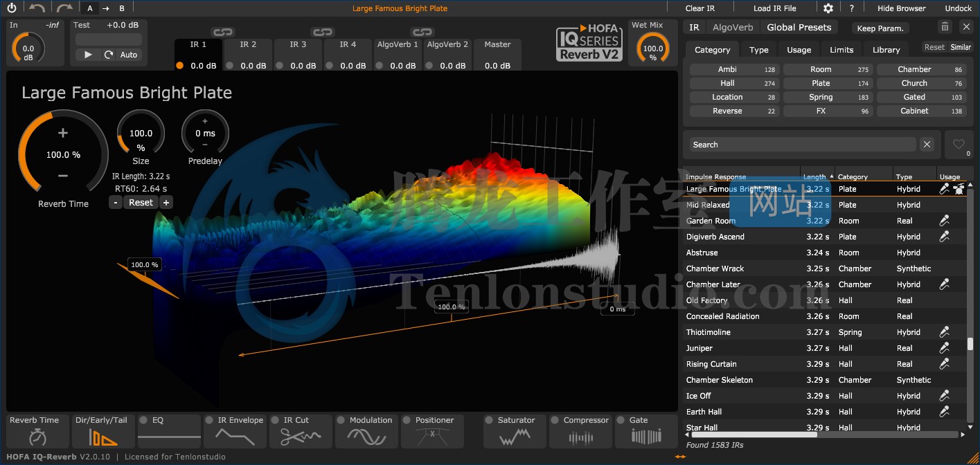980x465 pixels.
Task: Enable the Modulation toggle
Action: [341, 420]
